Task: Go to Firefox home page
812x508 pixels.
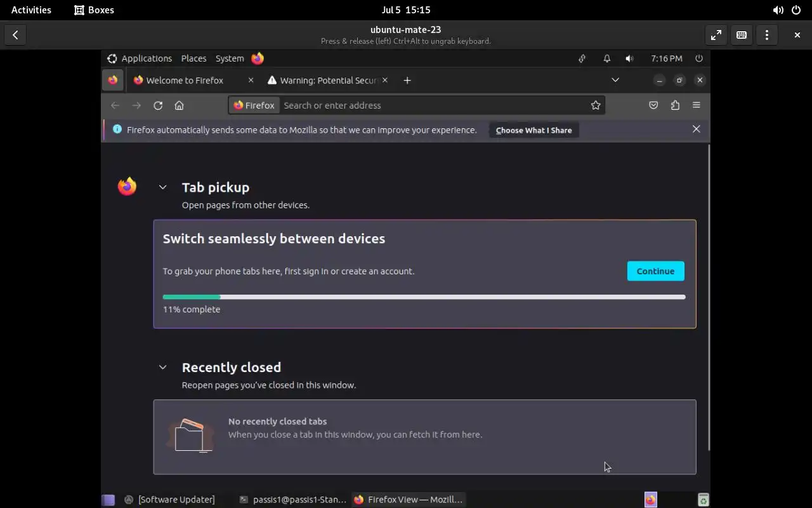Action: pos(179,105)
